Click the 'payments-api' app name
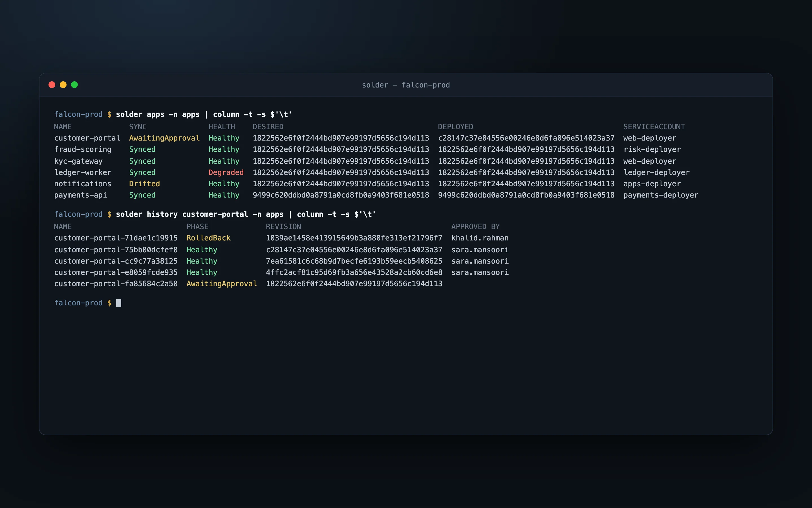The image size is (812, 508). click(x=81, y=195)
